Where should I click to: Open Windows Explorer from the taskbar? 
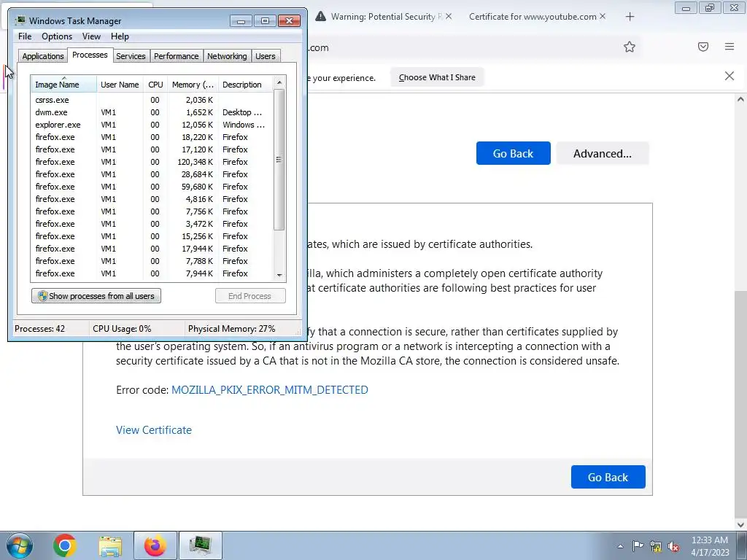(x=110, y=545)
